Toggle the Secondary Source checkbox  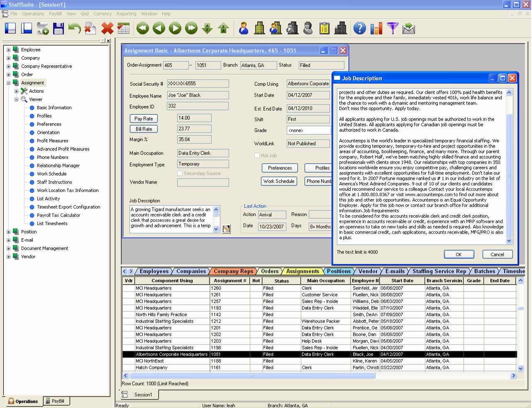[180, 173]
